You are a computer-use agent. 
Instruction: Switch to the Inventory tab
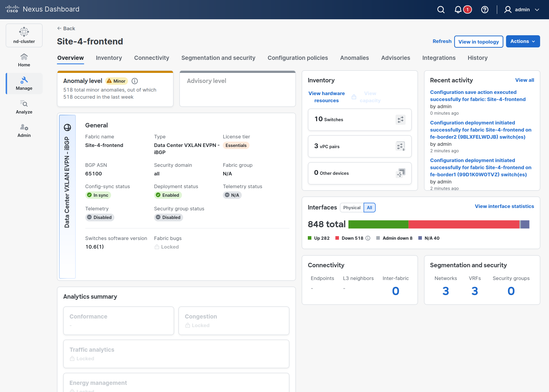109,58
